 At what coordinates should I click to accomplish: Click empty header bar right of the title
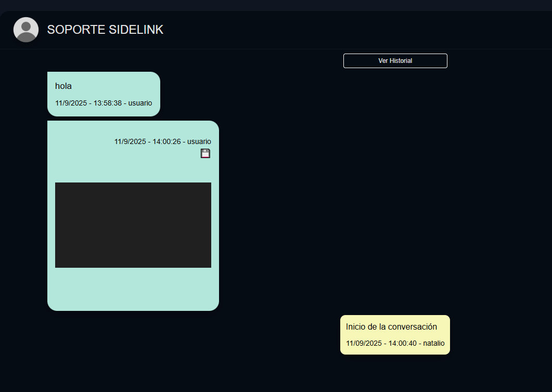pyautogui.click(x=354, y=30)
